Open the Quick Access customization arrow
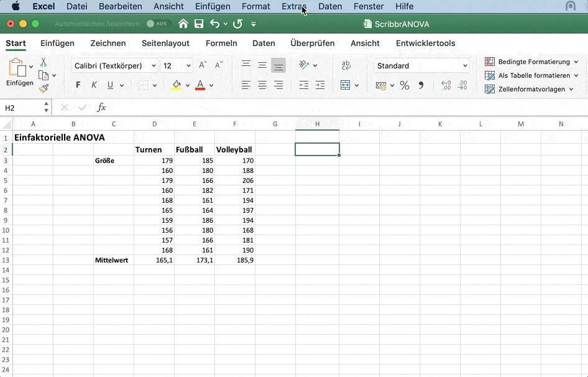 [x=254, y=24]
